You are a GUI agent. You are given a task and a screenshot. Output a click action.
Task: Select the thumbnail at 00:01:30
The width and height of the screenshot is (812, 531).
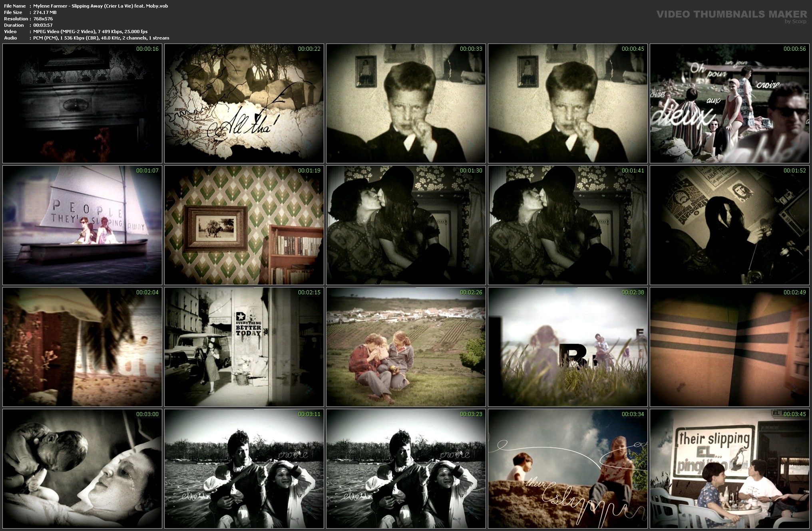[x=406, y=225]
